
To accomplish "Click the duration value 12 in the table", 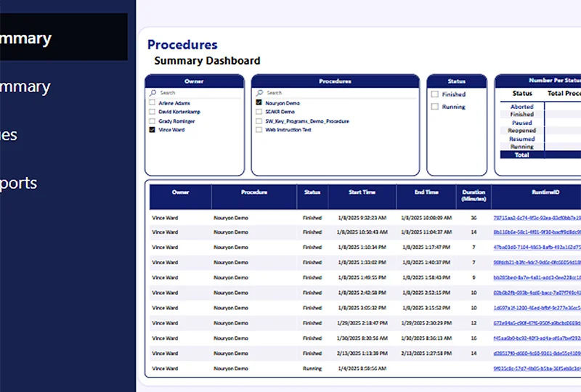I will tap(474, 323).
